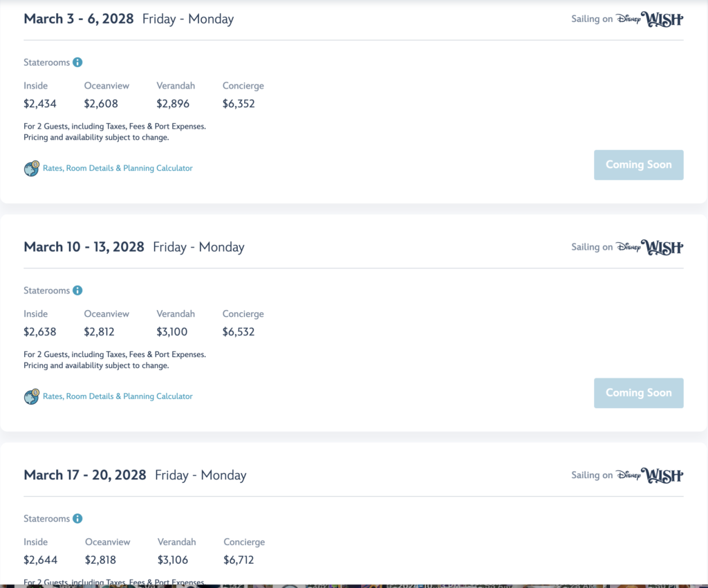Click Staterooms info icon for March 3-6 sailing
The height and width of the screenshot is (588, 708).
click(x=77, y=62)
